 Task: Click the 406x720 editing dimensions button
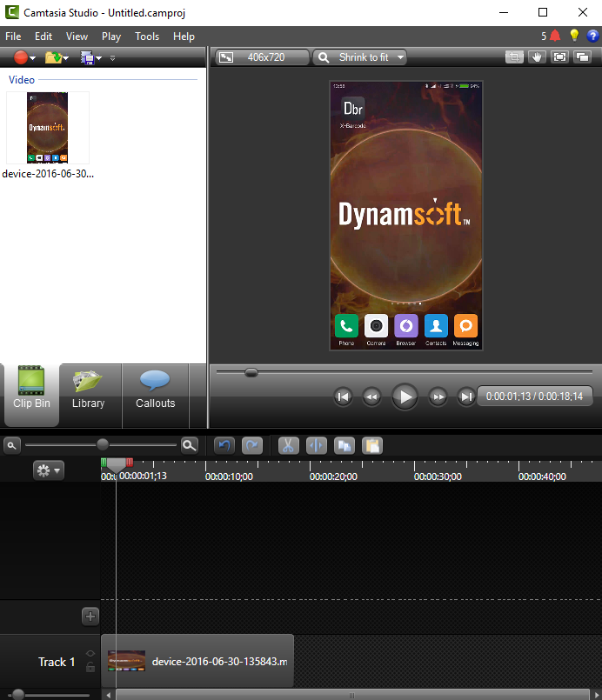pyautogui.click(x=263, y=57)
